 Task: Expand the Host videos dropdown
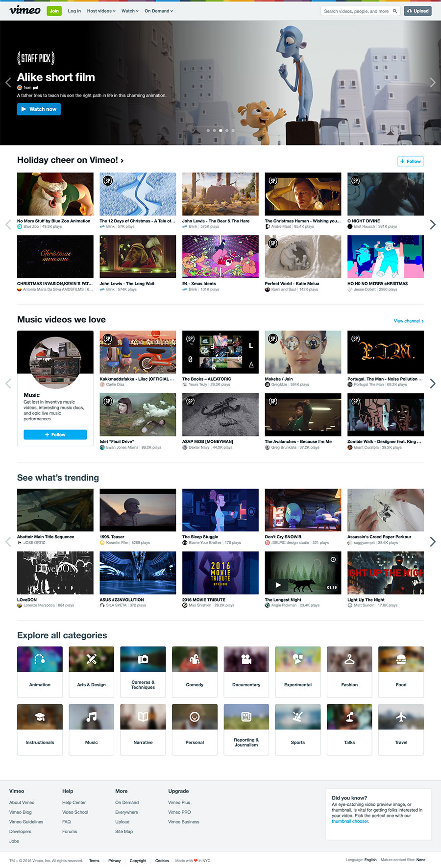pos(101,11)
